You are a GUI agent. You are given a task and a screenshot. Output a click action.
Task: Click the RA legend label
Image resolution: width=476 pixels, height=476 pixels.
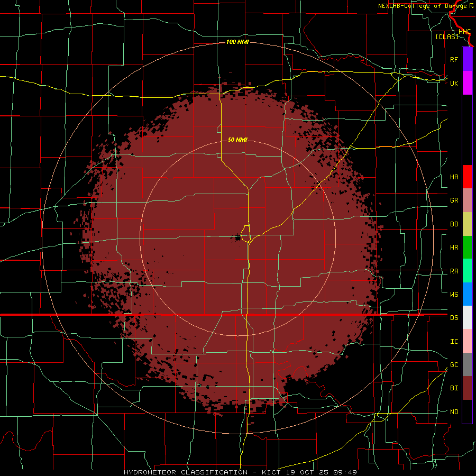[x=454, y=271]
